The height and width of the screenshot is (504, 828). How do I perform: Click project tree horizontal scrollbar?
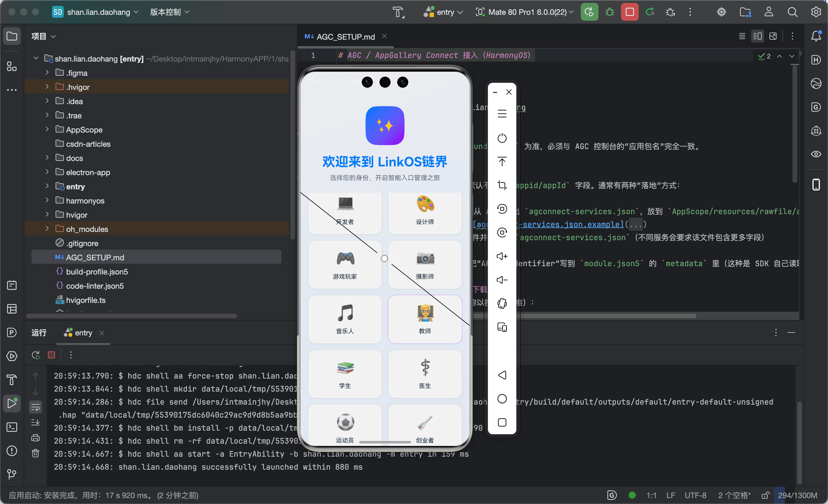pyautogui.click(x=131, y=316)
